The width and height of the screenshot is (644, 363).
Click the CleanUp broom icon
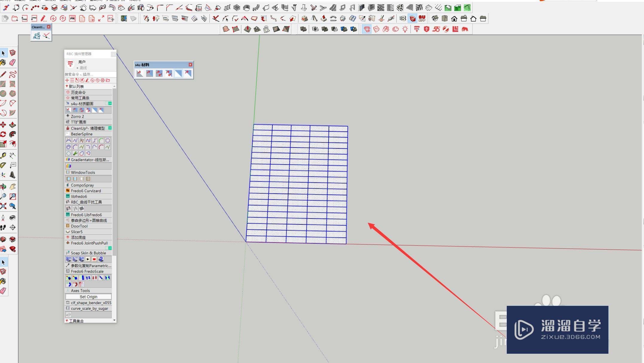tap(37, 36)
